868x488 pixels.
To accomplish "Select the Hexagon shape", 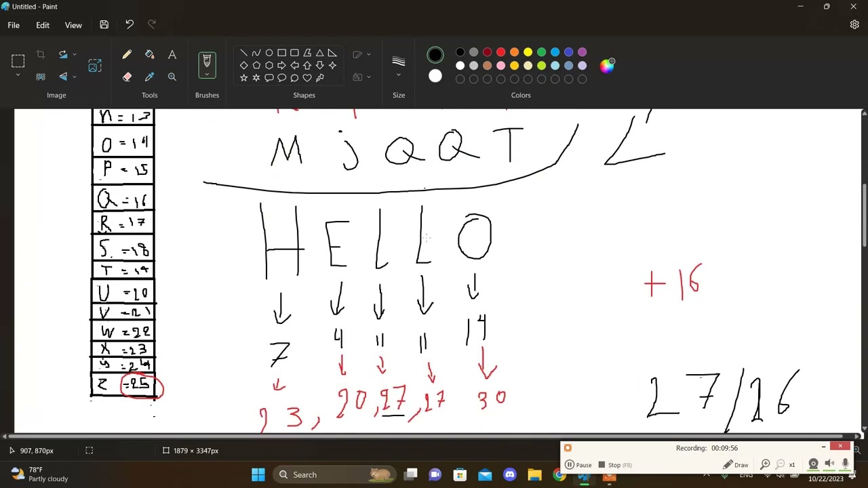I will [x=269, y=66].
